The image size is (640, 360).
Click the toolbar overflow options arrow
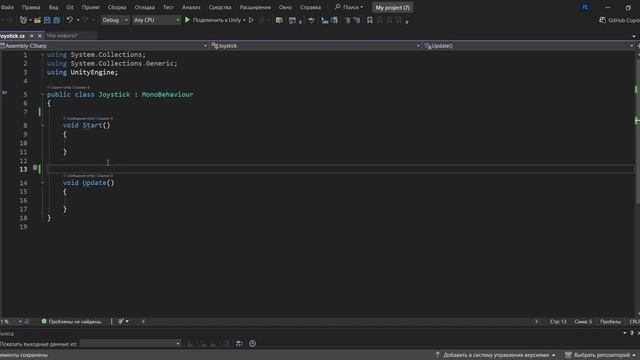[407, 22]
